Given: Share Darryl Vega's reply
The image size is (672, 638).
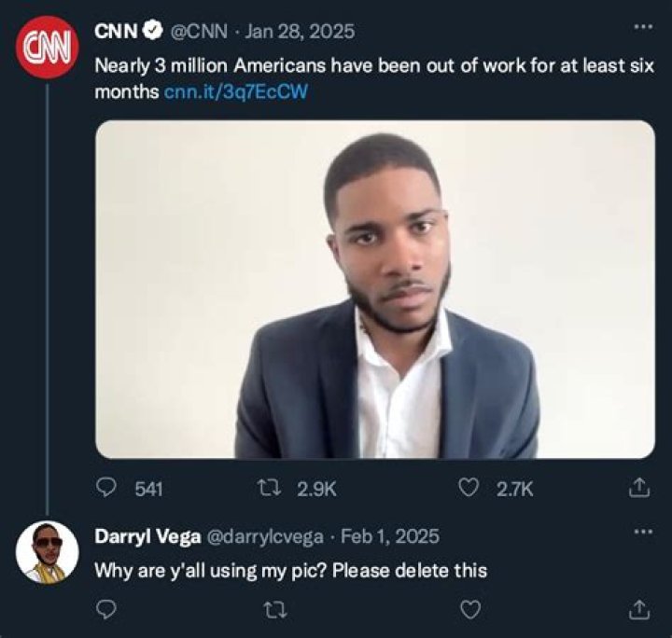Looking at the screenshot, I should (x=639, y=609).
